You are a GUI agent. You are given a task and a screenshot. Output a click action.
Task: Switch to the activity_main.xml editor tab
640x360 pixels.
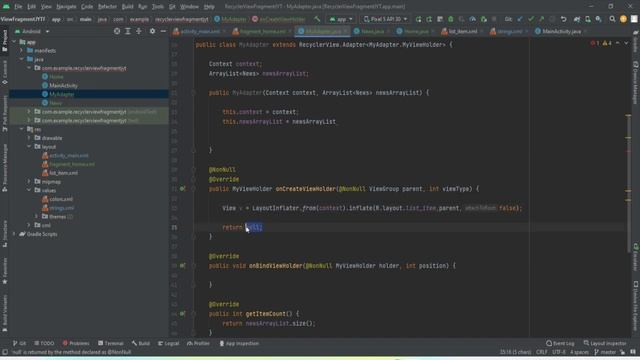point(200,31)
